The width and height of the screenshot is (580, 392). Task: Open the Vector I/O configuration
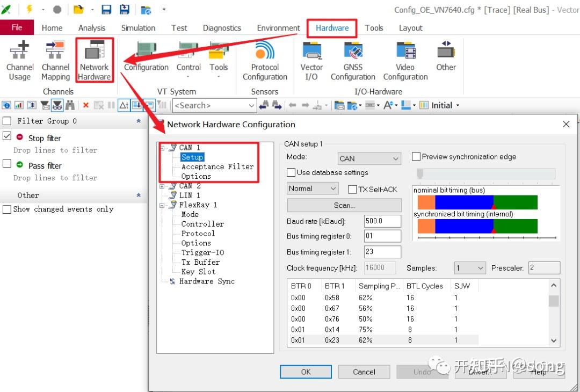tap(311, 60)
